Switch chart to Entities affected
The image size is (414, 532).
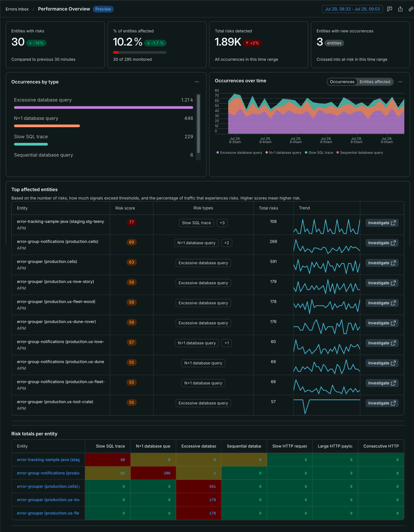point(375,82)
